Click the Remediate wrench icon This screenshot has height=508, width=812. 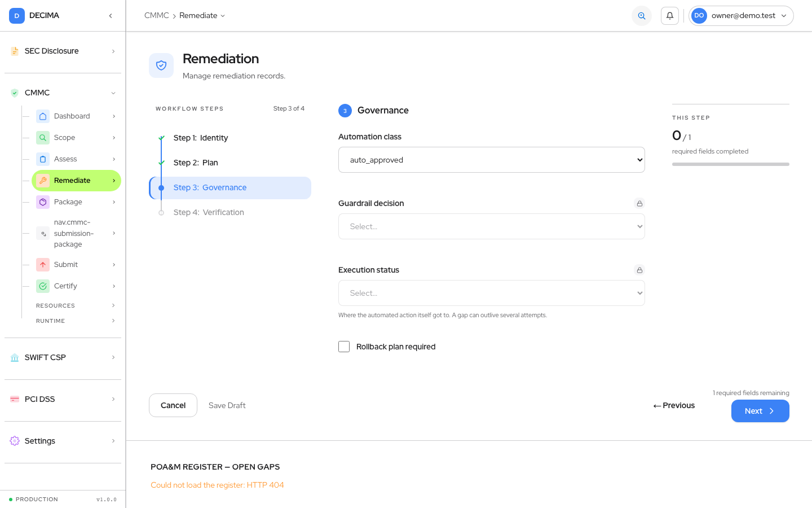pos(43,181)
